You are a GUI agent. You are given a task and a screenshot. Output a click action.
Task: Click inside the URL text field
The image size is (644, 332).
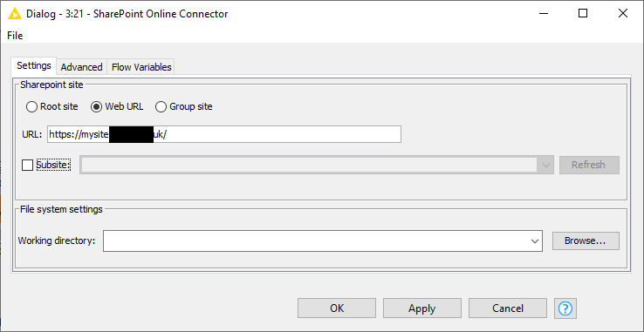[224, 134]
